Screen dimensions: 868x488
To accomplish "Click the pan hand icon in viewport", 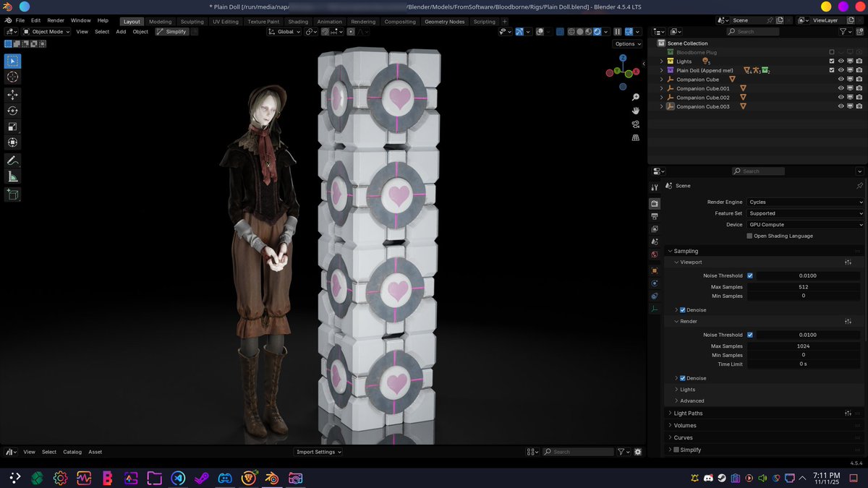I will point(635,111).
